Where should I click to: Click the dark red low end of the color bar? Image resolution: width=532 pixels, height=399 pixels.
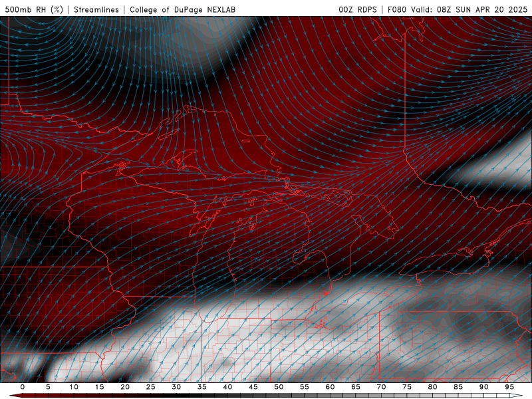coord(15,396)
